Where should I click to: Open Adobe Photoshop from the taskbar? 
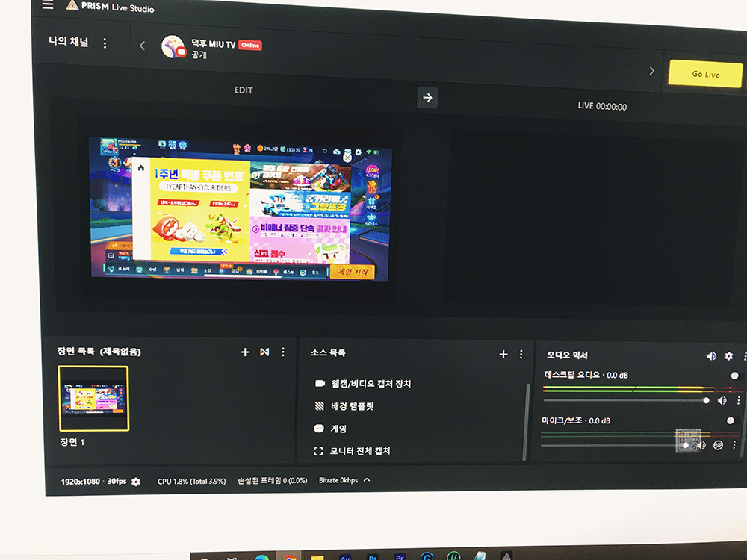373,556
